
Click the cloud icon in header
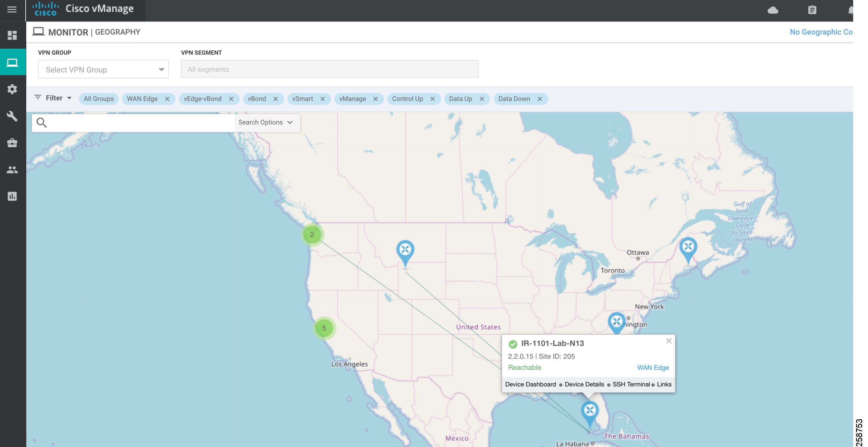pos(773,10)
